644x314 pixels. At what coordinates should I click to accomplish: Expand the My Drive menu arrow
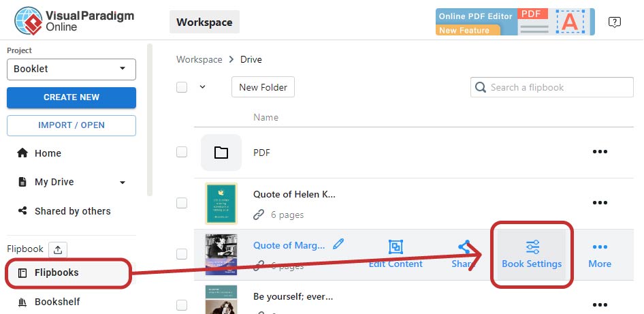tap(123, 183)
